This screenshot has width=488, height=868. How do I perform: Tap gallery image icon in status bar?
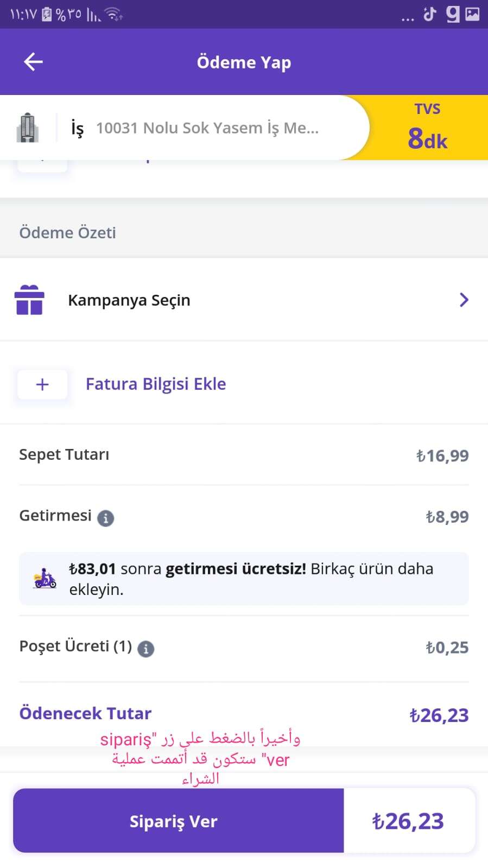473,14
